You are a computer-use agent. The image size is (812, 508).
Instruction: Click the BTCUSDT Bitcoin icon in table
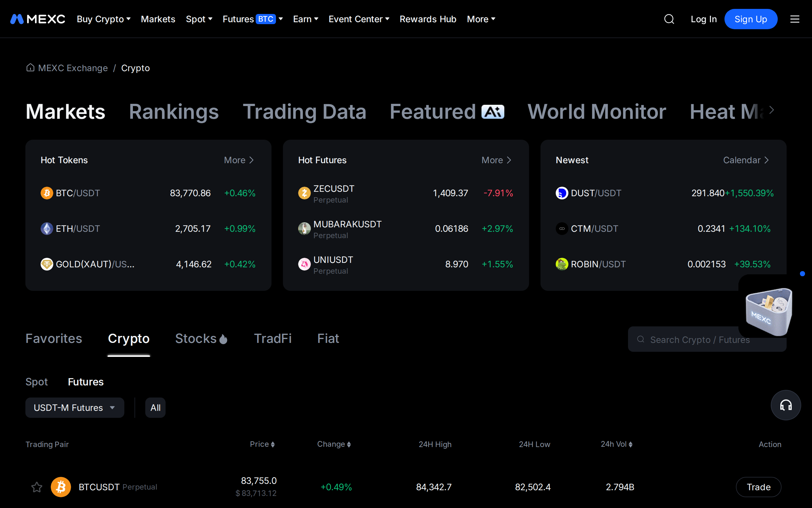pyautogui.click(x=61, y=487)
